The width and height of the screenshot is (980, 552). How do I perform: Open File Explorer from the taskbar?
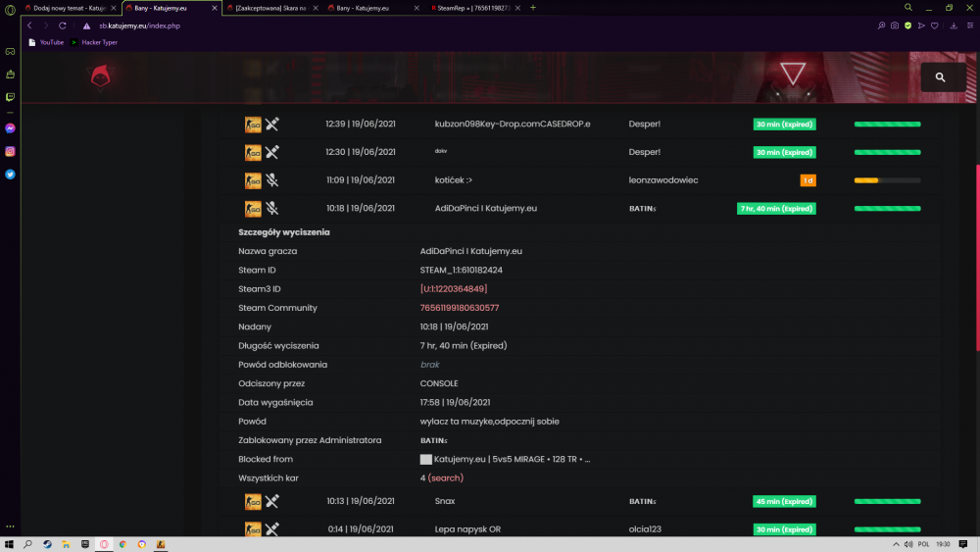[66, 544]
